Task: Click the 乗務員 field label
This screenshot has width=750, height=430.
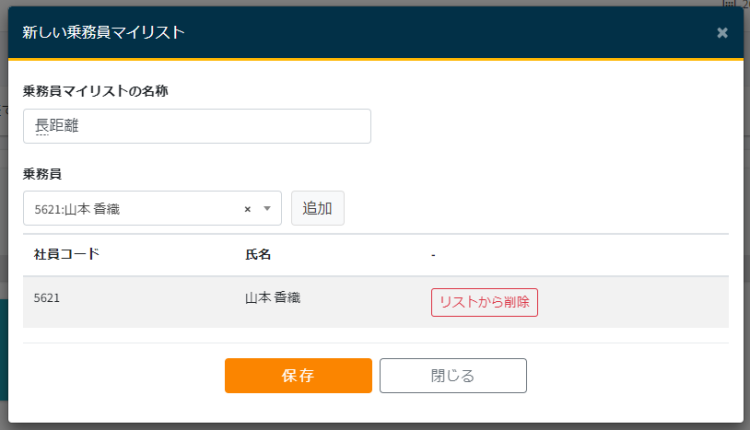Action: (x=43, y=174)
